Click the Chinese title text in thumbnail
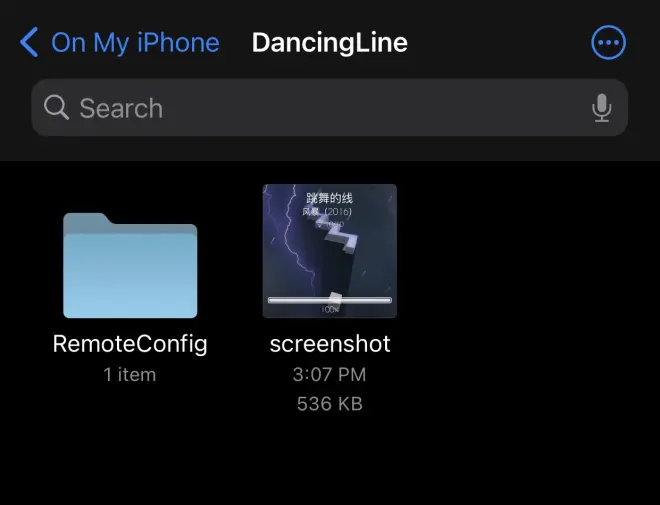This screenshot has width=660, height=505. click(330, 197)
